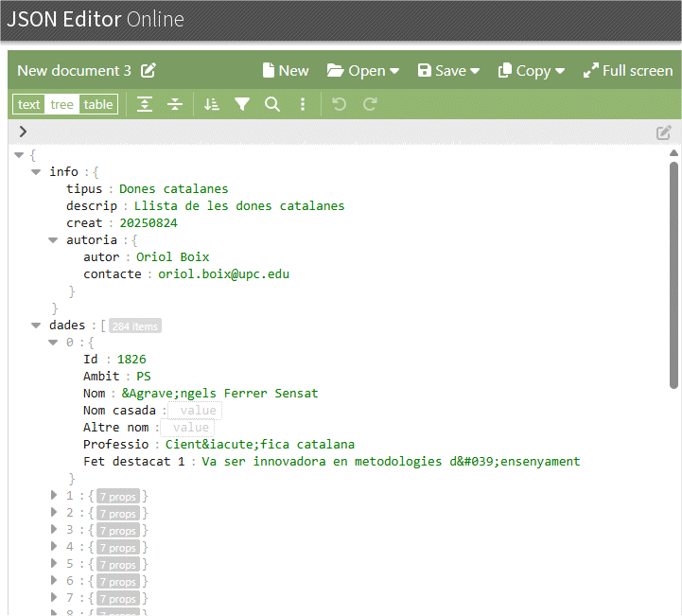Expand all tree nodes icon

coord(145,104)
